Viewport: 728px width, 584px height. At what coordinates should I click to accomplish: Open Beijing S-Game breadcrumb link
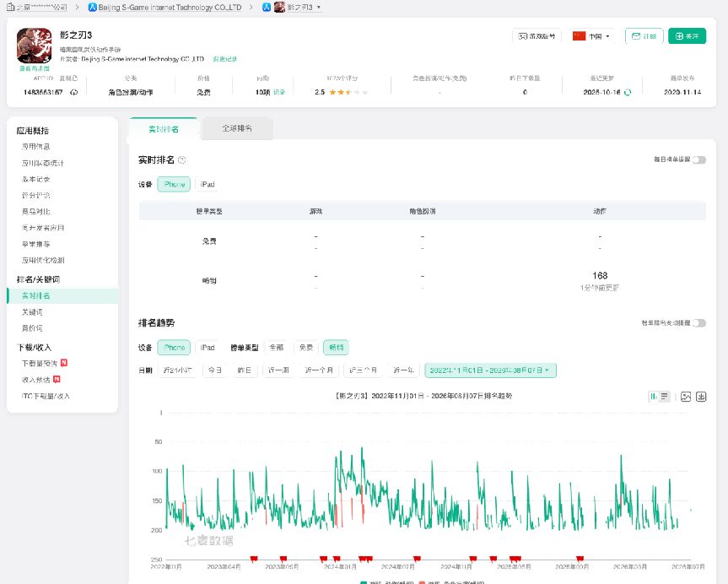point(170,8)
